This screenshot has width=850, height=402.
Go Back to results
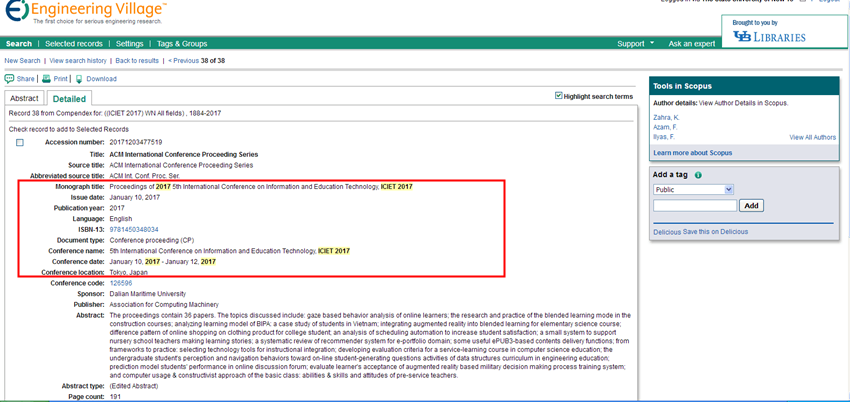[x=137, y=61]
